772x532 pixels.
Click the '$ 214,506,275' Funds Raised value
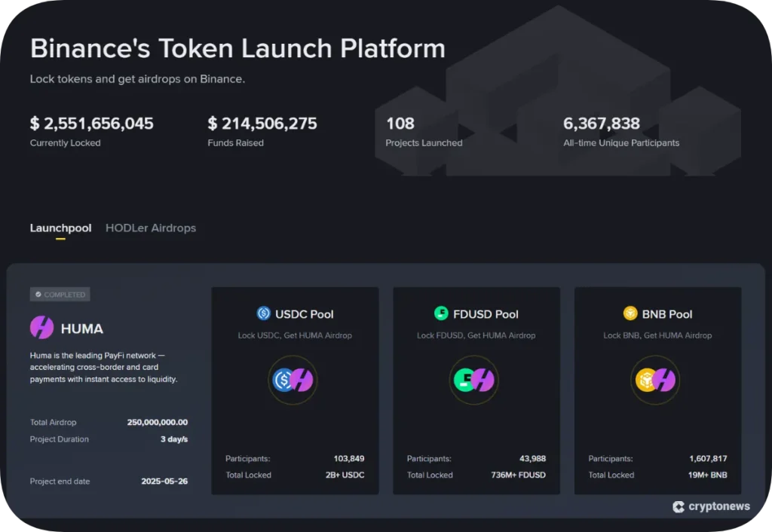click(262, 123)
